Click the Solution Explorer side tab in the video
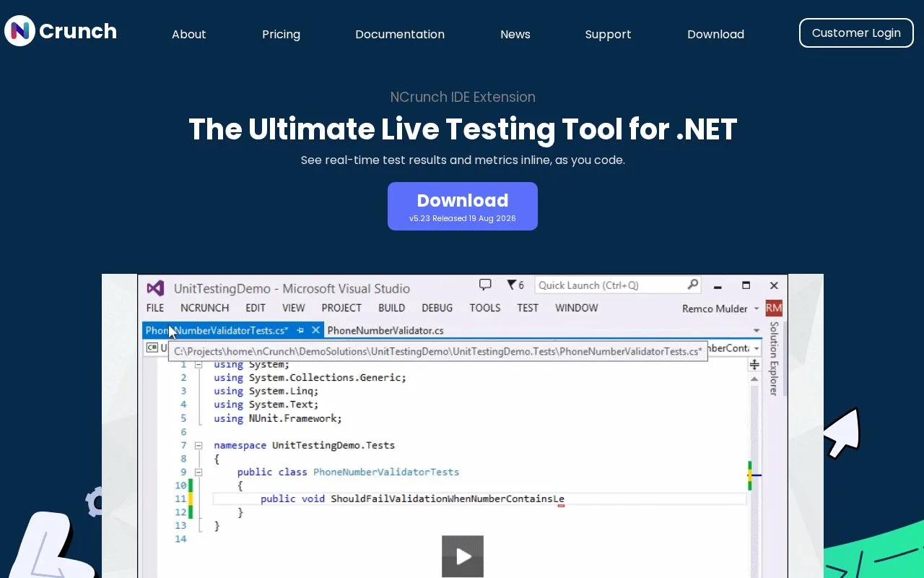The width and height of the screenshot is (924, 578). (x=774, y=358)
